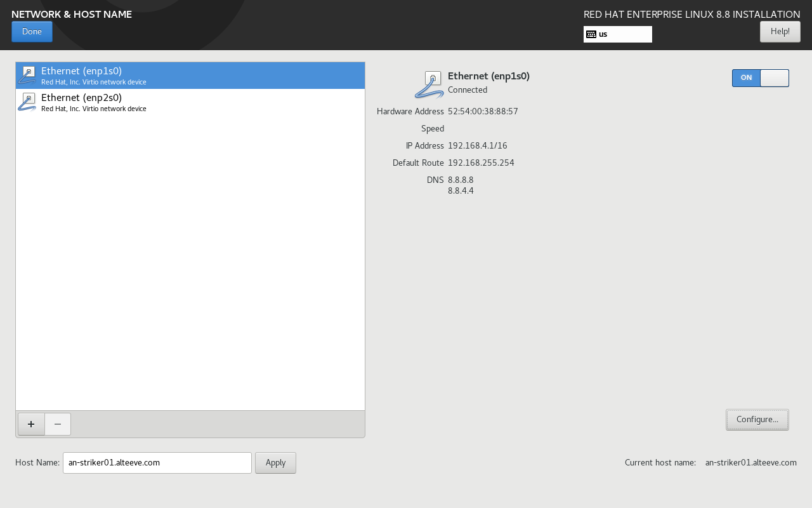The height and width of the screenshot is (508, 812).
Task: Click the Done button
Action: coord(32,32)
